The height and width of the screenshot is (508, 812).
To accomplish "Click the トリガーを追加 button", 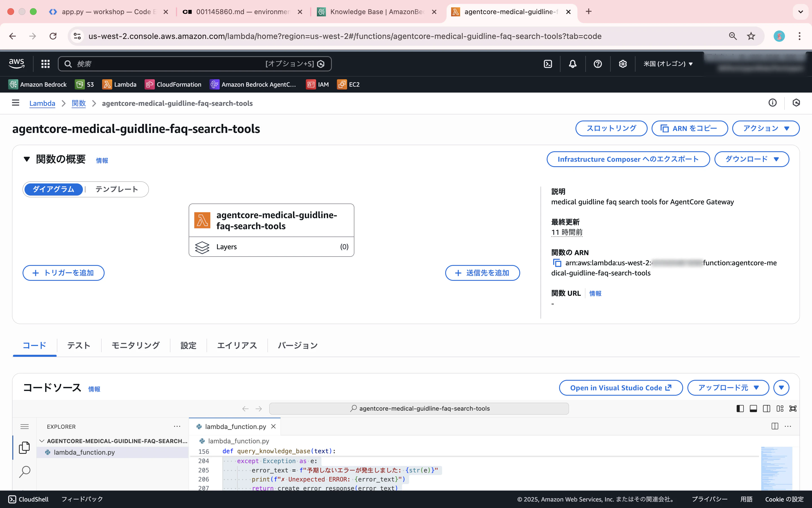I will point(63,273).
